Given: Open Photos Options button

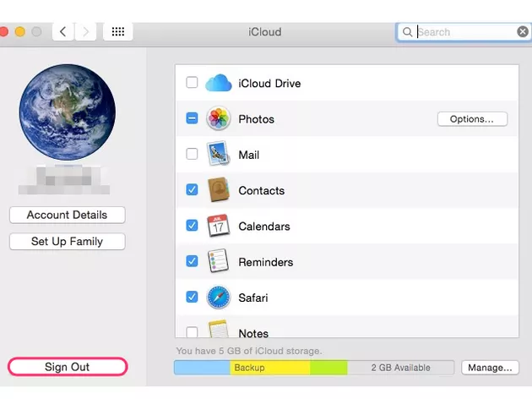Looking at the screenshot, I should (x=472, y=119).
